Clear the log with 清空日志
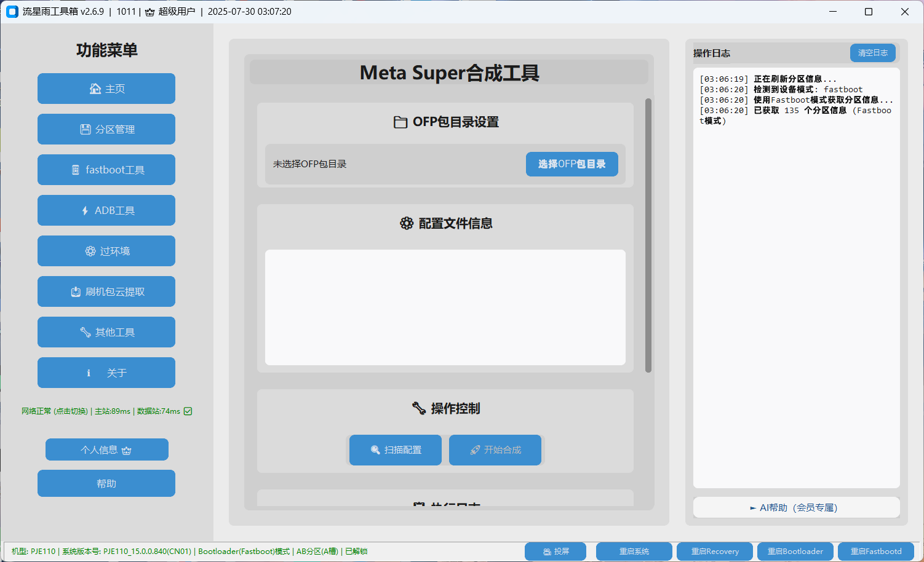Screen dimensions: 924x562 coord(872,53)
